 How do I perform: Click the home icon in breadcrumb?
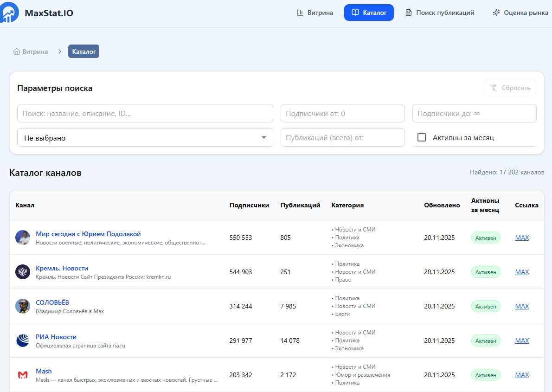tap(17, 51)
